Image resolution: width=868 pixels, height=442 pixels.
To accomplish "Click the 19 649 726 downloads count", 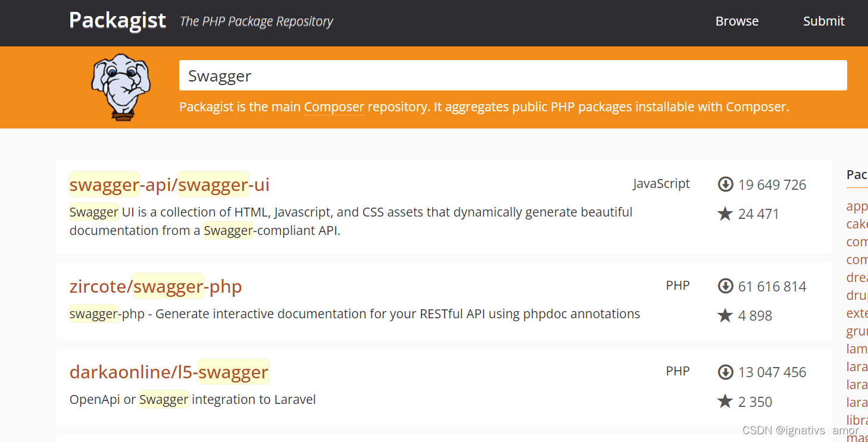I will pyautogui.click(x=772, y=185).
